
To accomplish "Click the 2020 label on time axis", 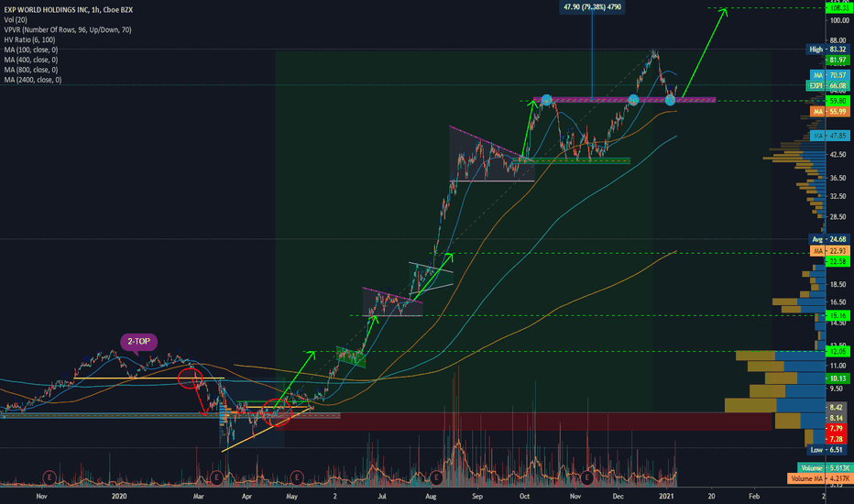I will 119,496.
